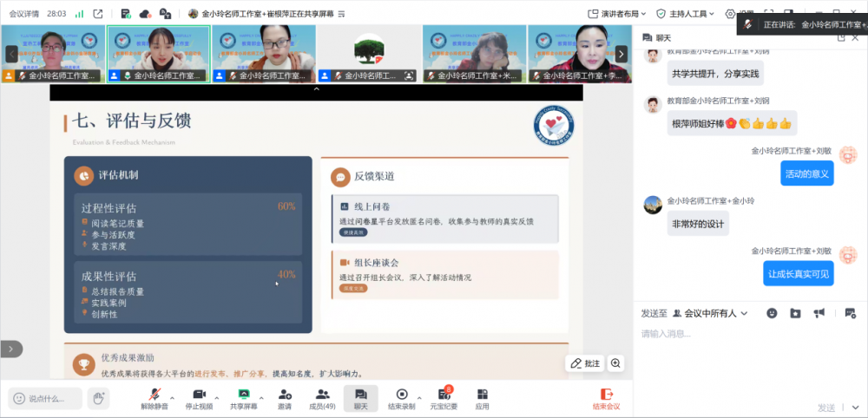Click the 邀请 invite icon
The image size is (868, 418).
click(285, 398)
